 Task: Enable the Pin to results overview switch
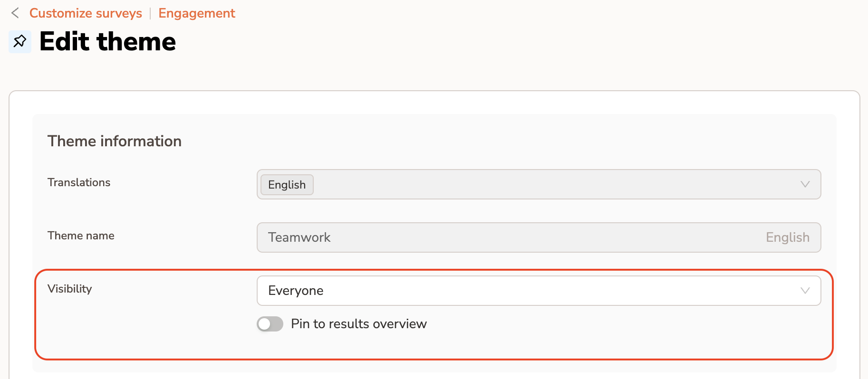[270, 324]
